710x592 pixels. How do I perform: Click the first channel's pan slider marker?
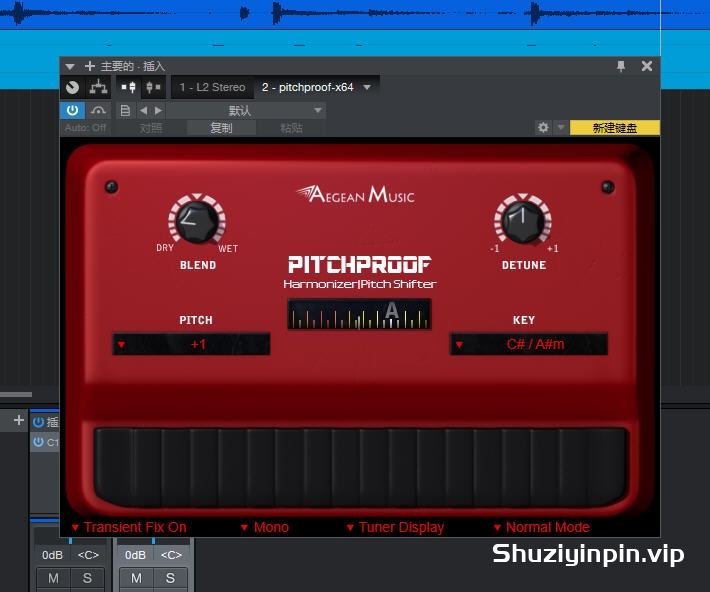(70, 541)
